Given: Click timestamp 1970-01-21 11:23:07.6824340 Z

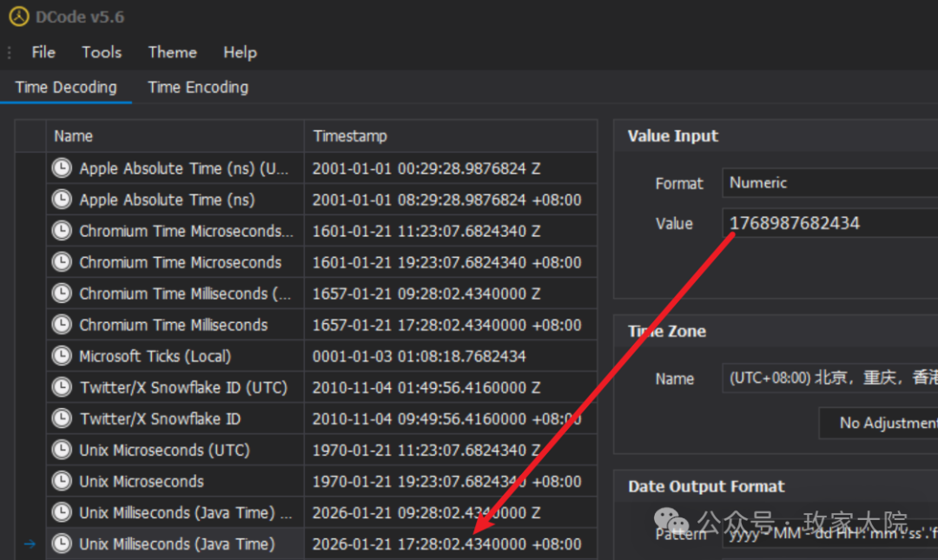Looking at the screenshot, I should (426, 451).
